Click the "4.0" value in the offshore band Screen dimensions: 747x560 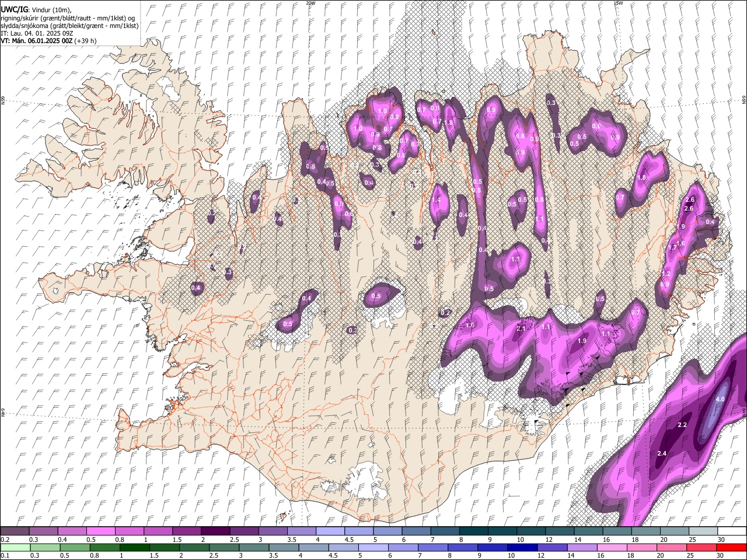(x=720, y=400)
